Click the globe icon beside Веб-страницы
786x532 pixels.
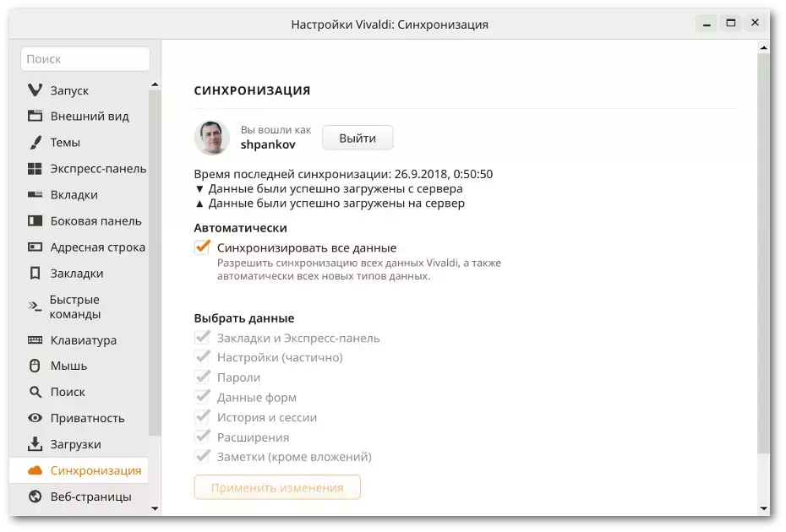click(x=35, y=497)
